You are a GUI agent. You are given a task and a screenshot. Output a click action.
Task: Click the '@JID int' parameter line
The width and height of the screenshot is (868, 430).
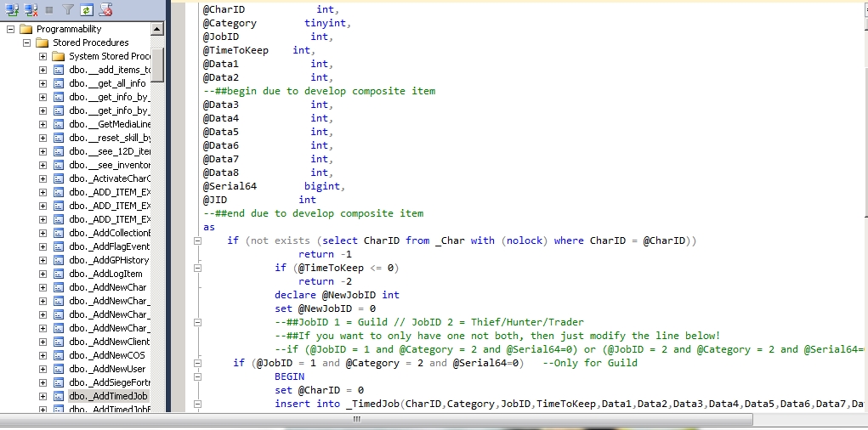click(x=259, y=200)
